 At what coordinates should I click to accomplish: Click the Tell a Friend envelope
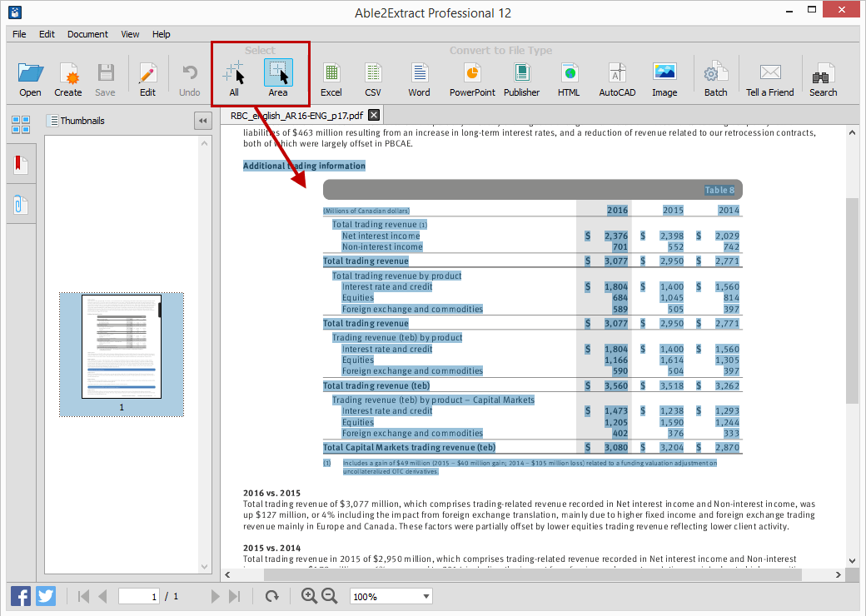pyautogui.click(x=770, y=73)
